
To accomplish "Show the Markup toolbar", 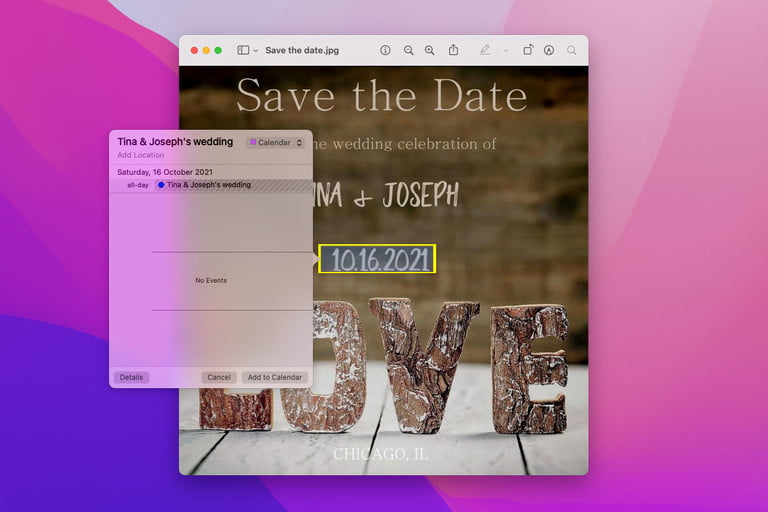I will coord(549,50).
